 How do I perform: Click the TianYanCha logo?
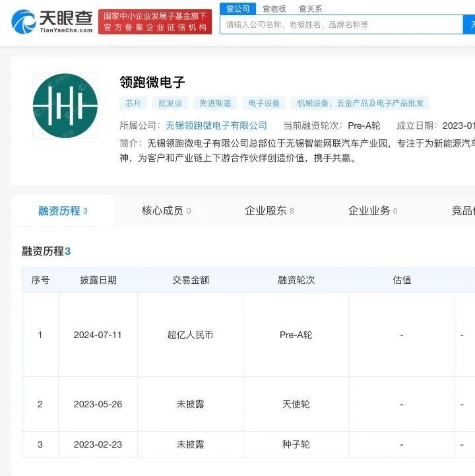[52, 21]
